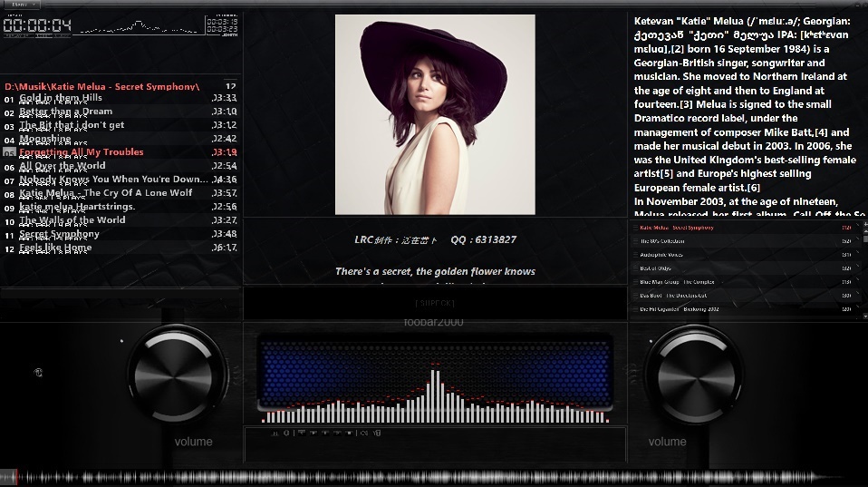Click the spectrum analyzer display
The image size is (868, 487).
click(436, 379)
